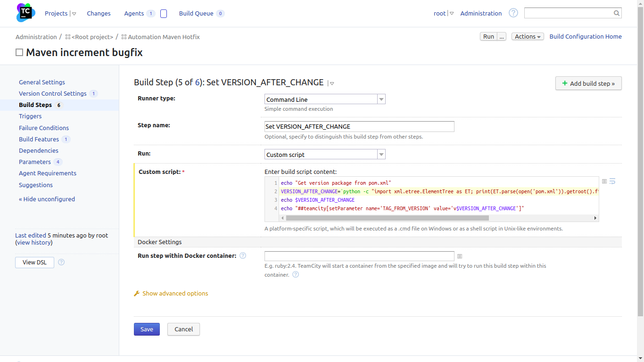The width and height of the screenshot is (644, 362).
Task: Go to Failure Conditions settings
Action: tap(44, 128)
